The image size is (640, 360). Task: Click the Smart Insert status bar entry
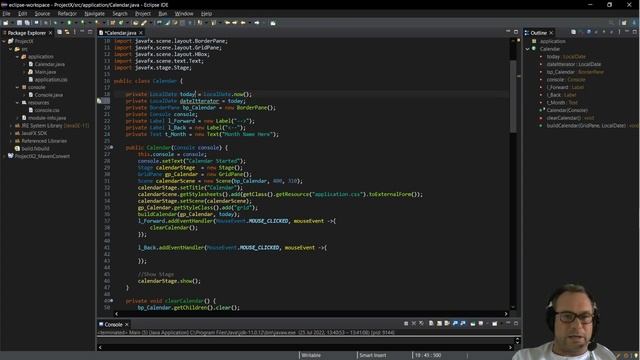click(372, 356)
